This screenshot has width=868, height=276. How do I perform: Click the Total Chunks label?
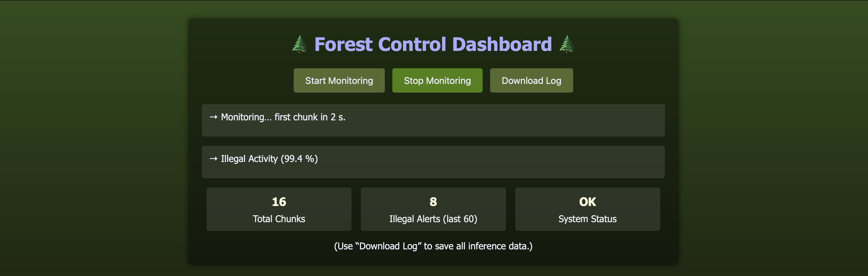pos(279,219)
